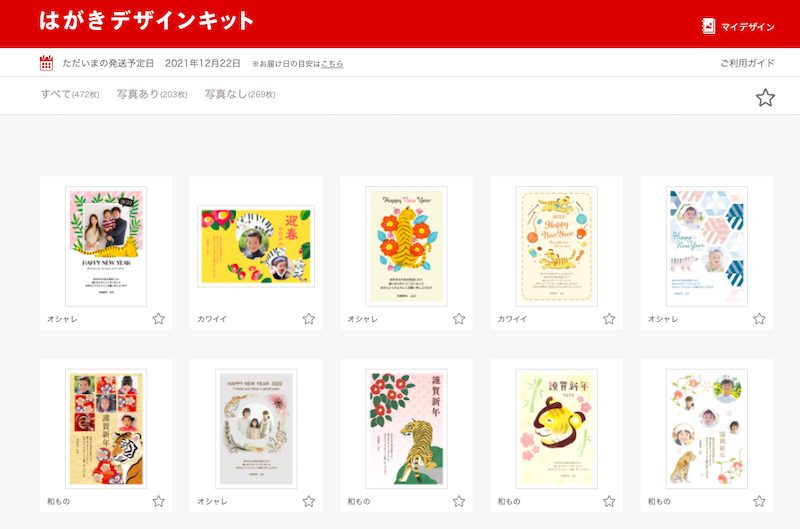Switch to 写真なし (269枚) tab

(x=240, y=94)
